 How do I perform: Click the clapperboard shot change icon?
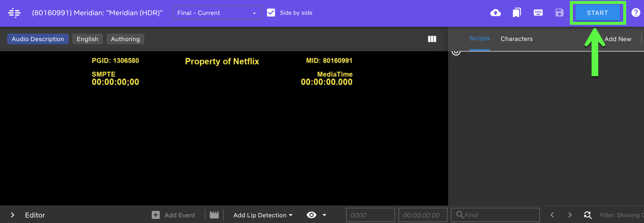pyautogui.click(x=214, y=215)
